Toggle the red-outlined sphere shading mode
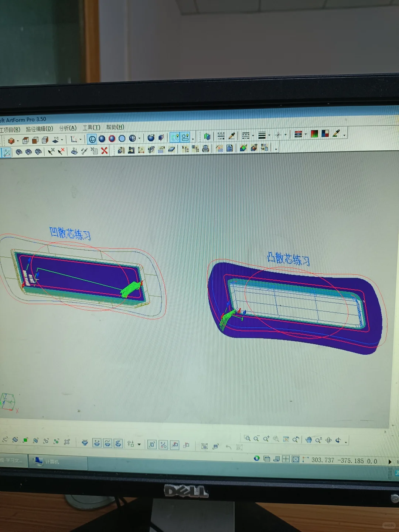 coord(112,139)
